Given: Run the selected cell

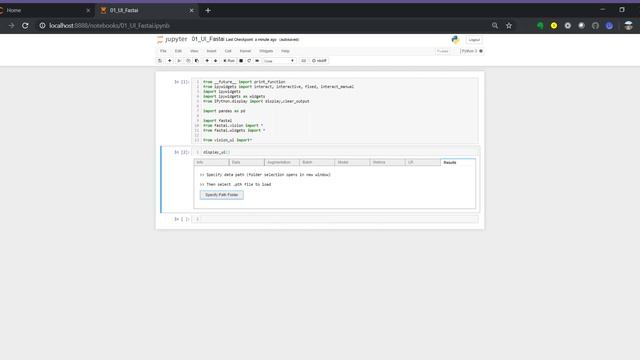Looking at the screenshot, I should [229, 60].
